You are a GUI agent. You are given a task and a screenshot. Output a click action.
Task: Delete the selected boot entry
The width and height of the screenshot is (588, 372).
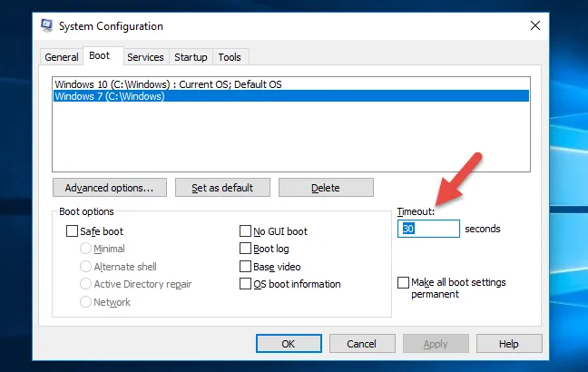326,188
